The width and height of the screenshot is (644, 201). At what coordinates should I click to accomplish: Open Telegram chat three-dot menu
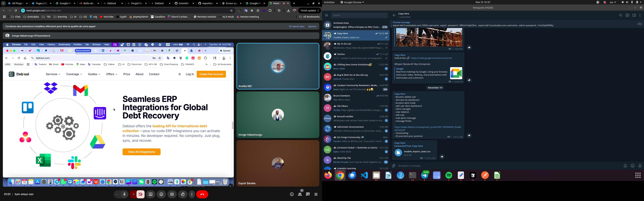click(640, 15)
